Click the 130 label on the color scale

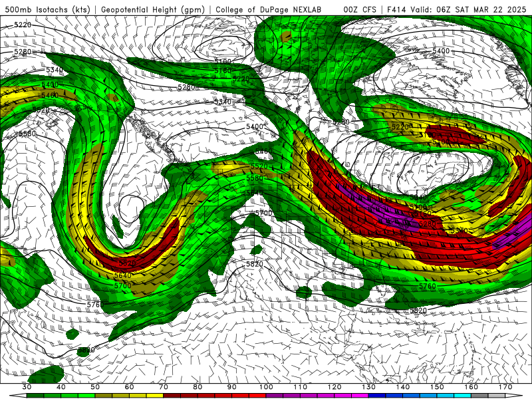369,387
